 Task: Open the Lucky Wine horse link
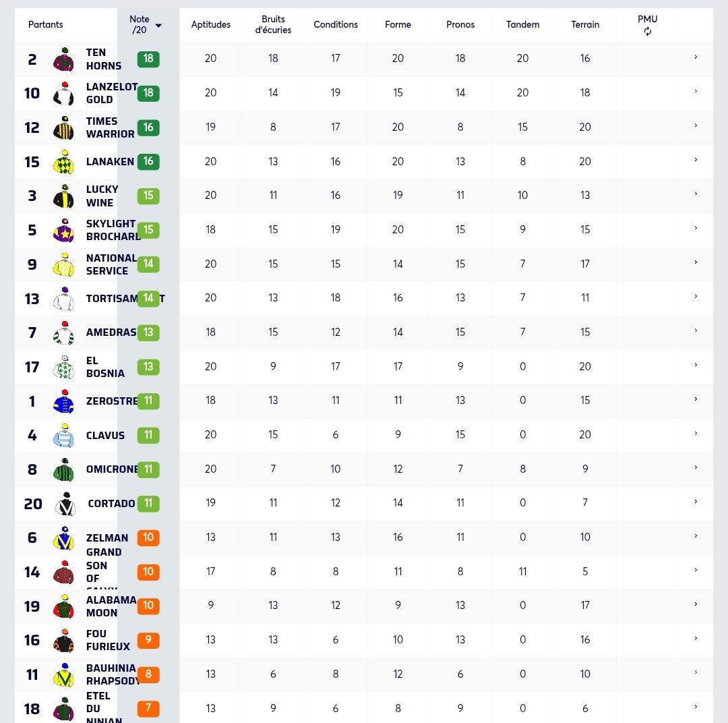tap(102, 196)
